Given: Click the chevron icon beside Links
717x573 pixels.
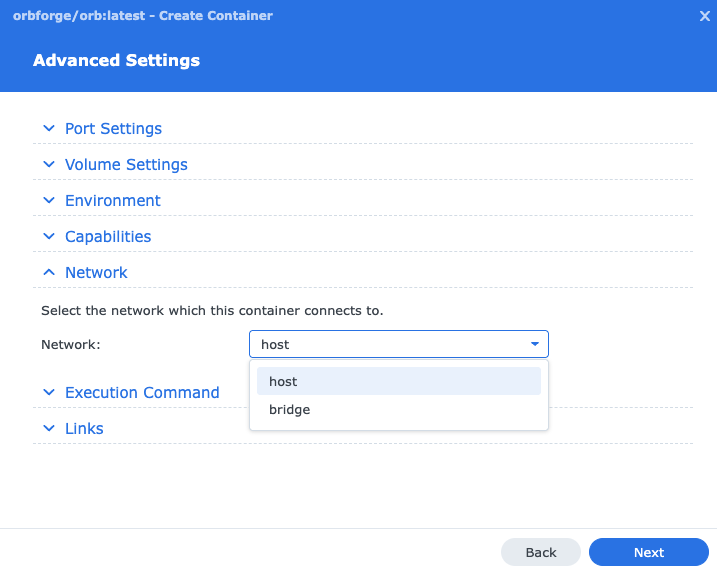Looking at the screenshot, I should (48, 429).
